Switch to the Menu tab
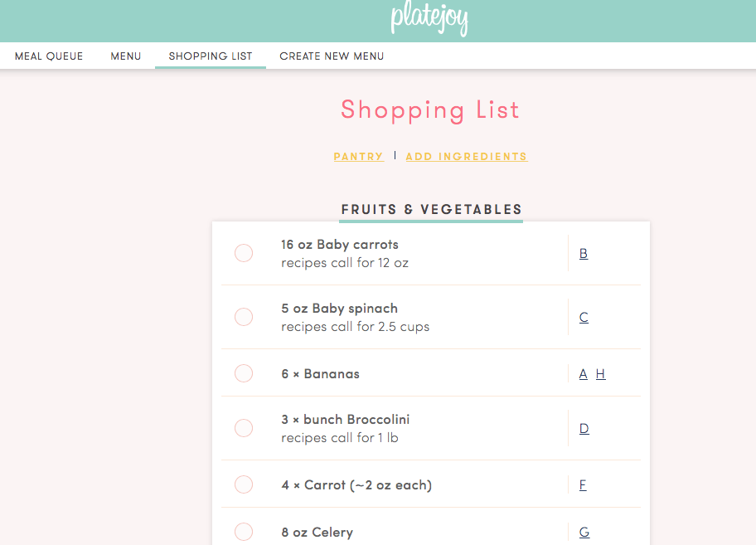Viewport: 756px width, 545px height. (x=126, y=56)
